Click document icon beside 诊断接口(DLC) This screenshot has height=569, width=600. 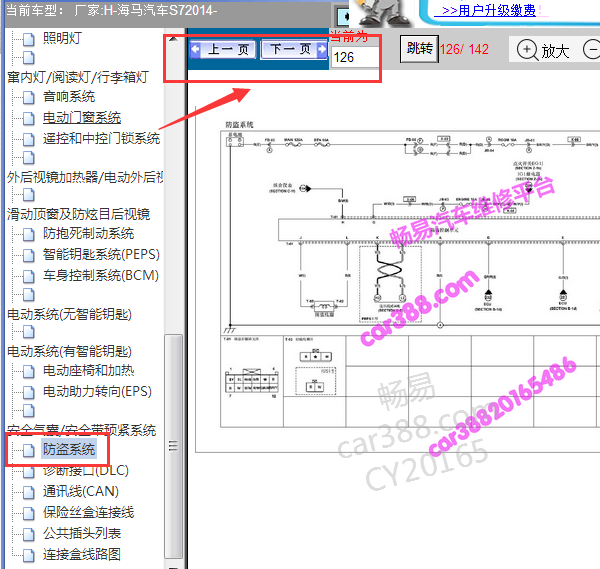tap(28, 471)
